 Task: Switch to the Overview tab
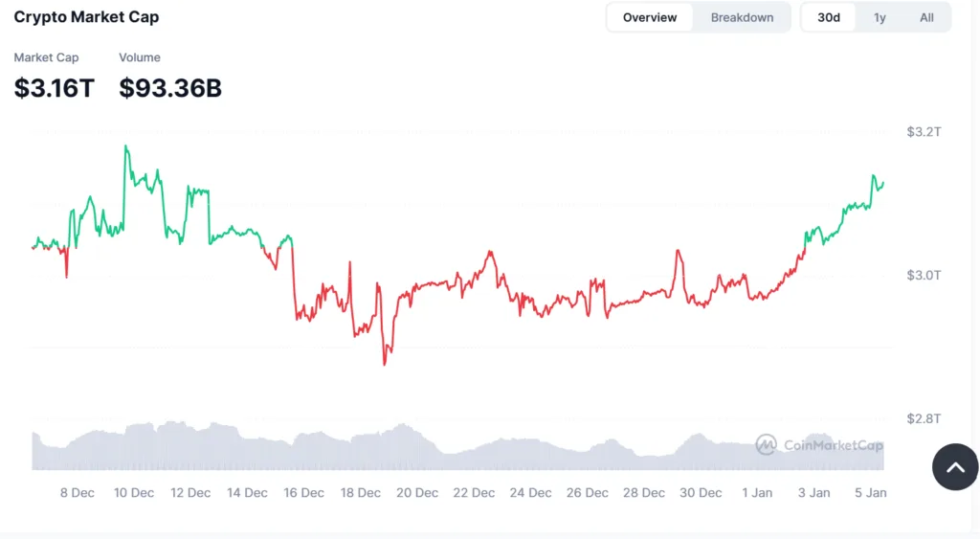click(650, 17)
